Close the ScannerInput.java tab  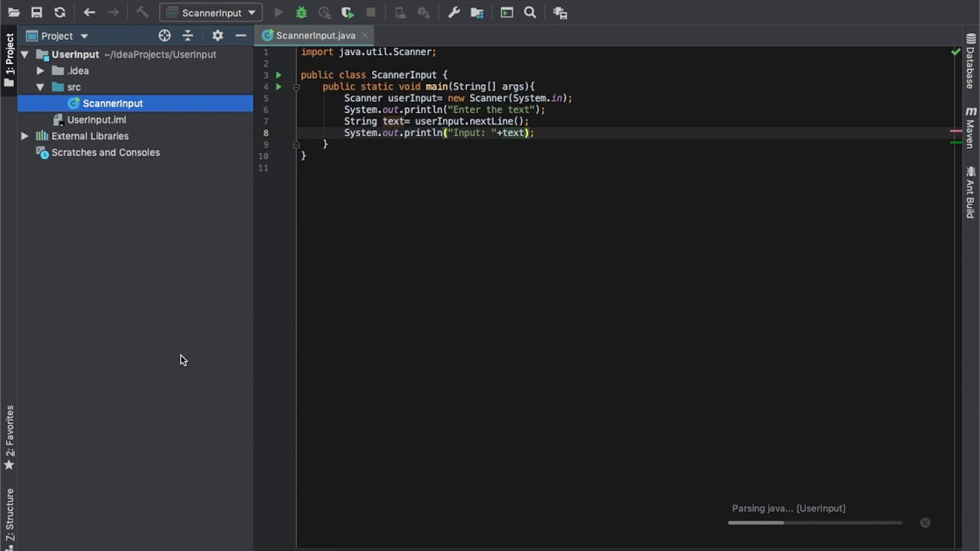click(x=365, y=35)
